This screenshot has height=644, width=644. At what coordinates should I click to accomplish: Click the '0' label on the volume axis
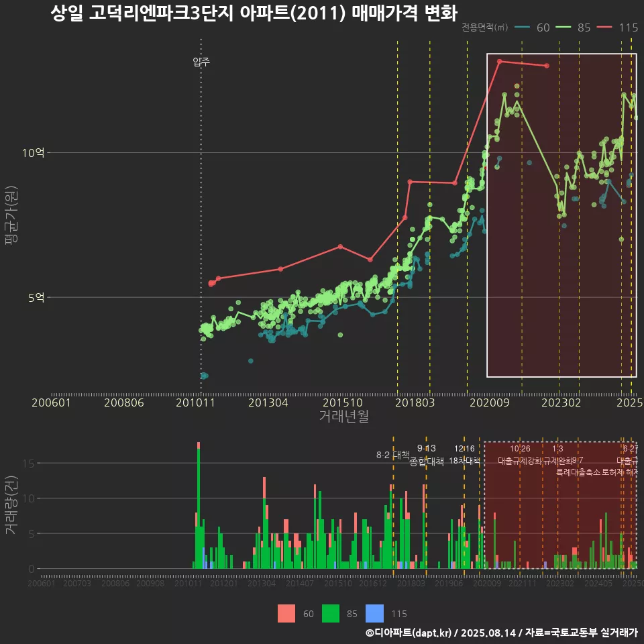tap(32, 570)
